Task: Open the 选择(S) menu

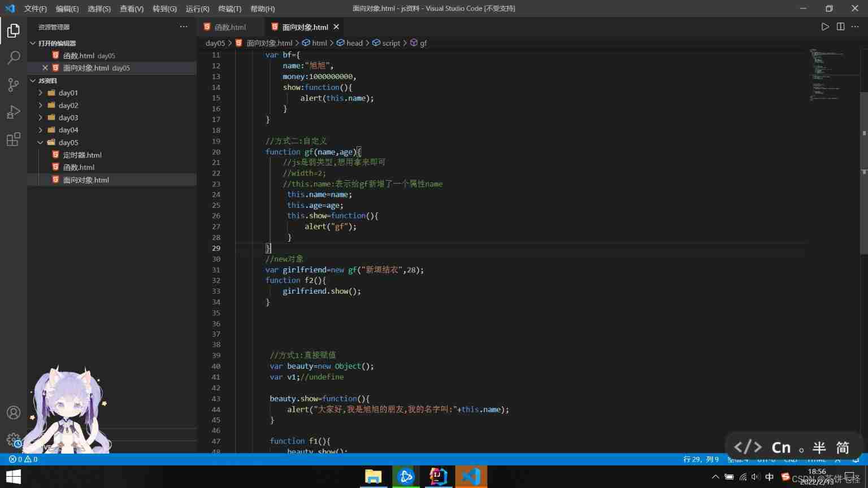Action: 99,8
